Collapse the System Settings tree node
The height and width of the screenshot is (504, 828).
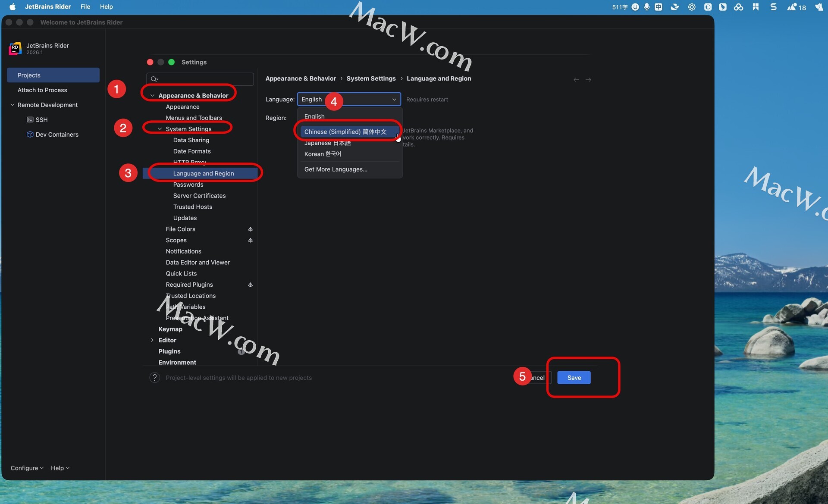coord(160,129)
